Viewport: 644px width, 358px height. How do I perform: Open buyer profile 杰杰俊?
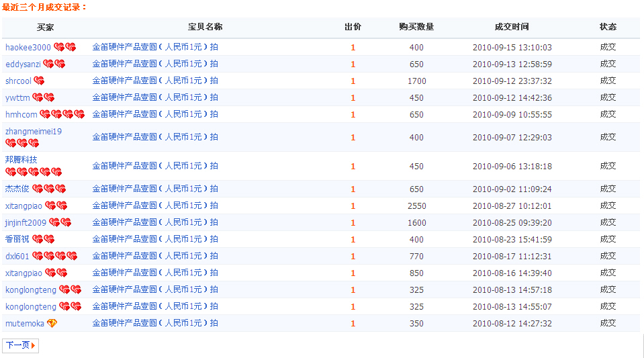click(x=17, y=189)
